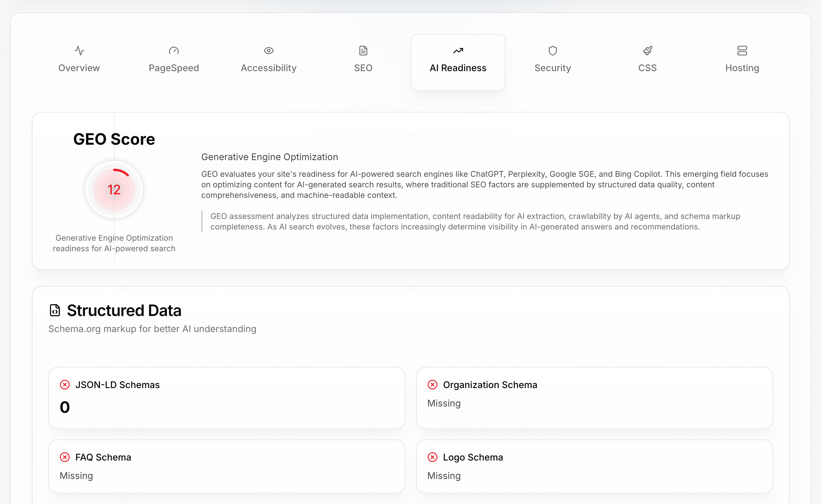Click the SEO document icon
Viewport: 822px width, 504px height.
click(363, 51)
